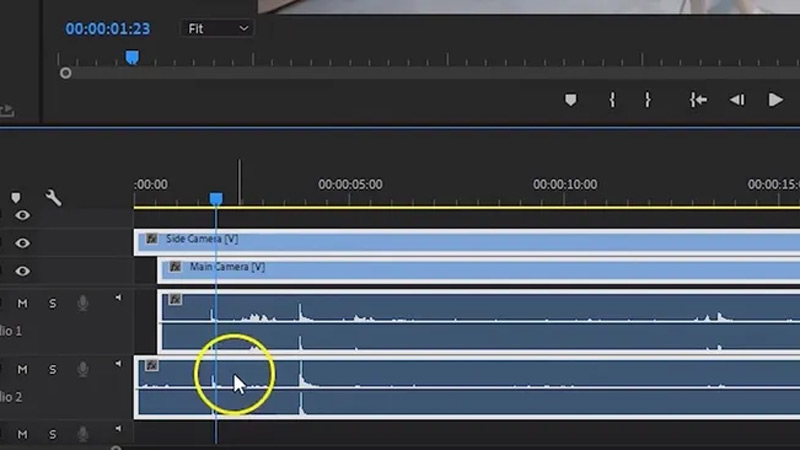Click the Go to In point icon

coord(698,100)
